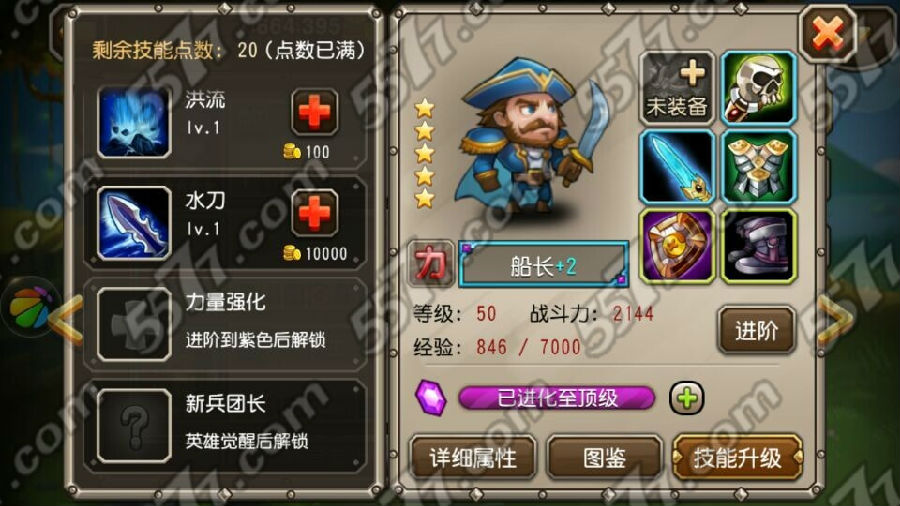Go to previous hero with left arrow
The width and height of the screenshot is (900, 506).
point(66,319)
